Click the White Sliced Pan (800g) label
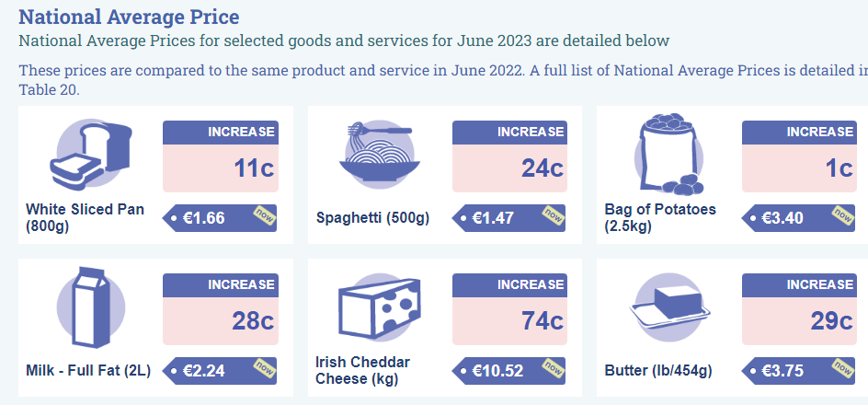Viewport: 868px width, 405px height. tap(86, 218)
